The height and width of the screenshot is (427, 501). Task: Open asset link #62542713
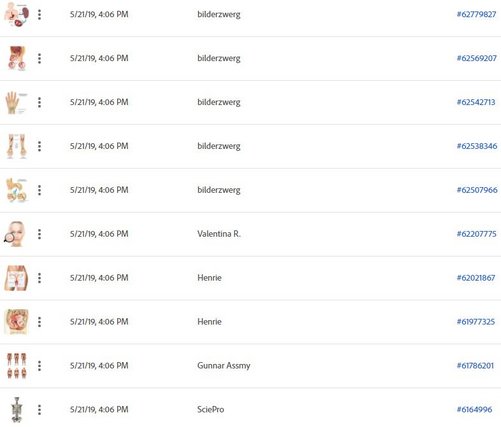point(476,102)
